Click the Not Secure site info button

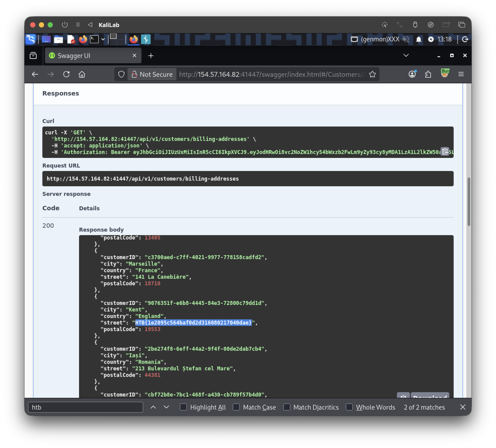tap(152, 74)
